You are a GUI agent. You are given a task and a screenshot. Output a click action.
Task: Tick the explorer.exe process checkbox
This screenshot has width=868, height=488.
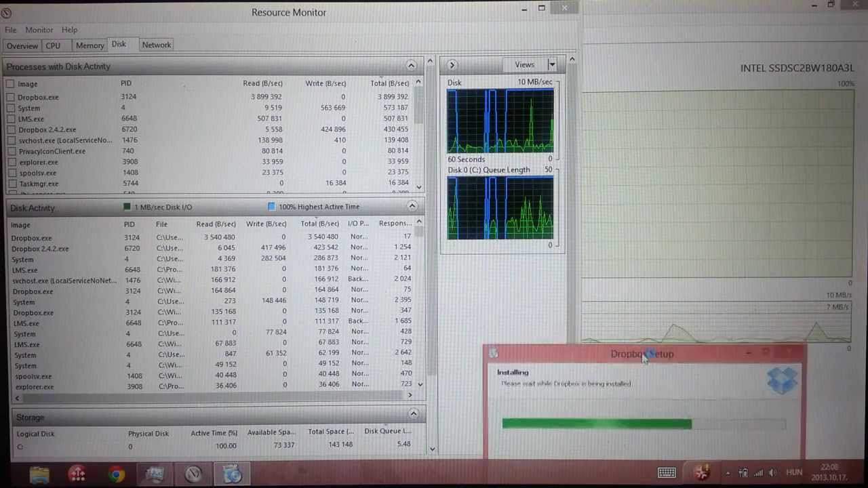[x=10, y=162]
